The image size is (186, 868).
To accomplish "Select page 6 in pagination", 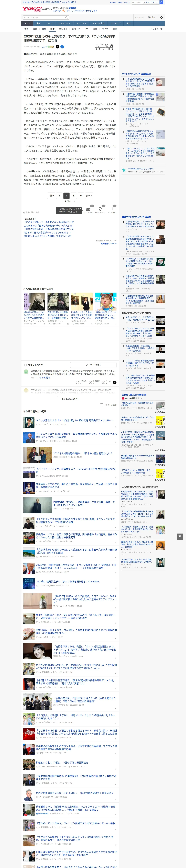I will pos(81,195).
